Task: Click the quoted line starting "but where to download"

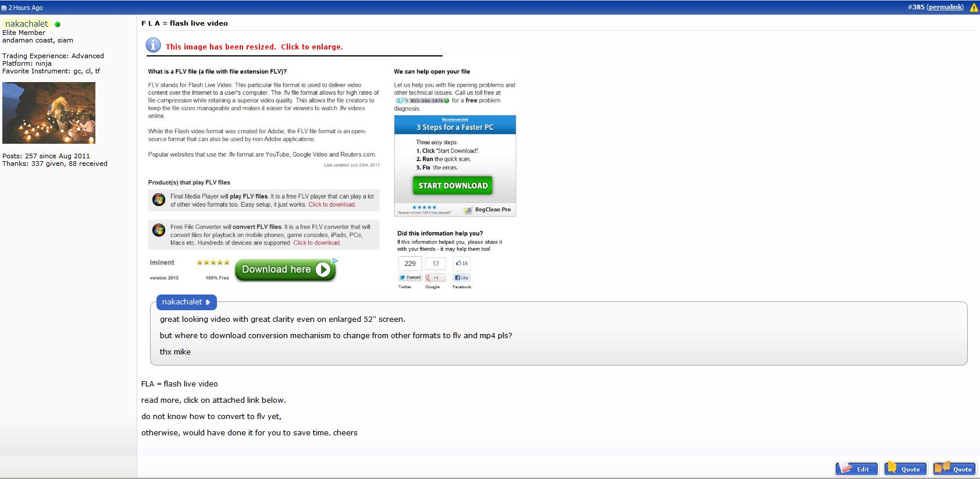Action: [336, 336]
